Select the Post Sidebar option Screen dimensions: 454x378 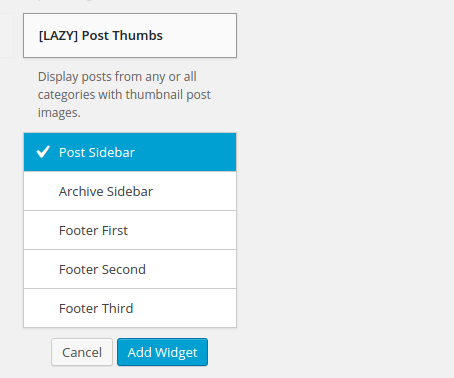130,152
